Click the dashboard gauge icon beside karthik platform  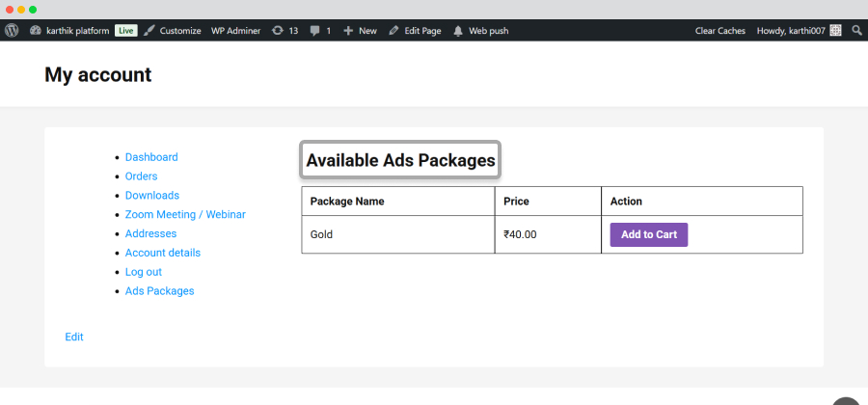pyautogui.click(x=36, y=31)
